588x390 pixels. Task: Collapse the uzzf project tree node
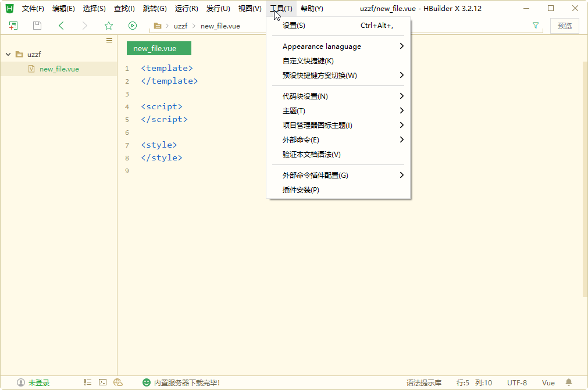point(8,54)
